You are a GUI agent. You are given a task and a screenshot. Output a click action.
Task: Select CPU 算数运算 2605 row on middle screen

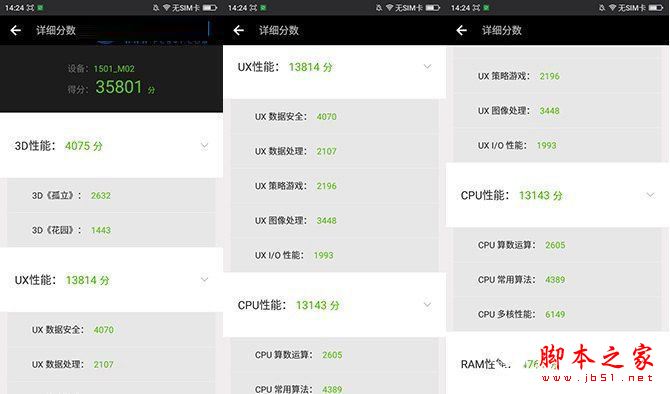point(335,355)
